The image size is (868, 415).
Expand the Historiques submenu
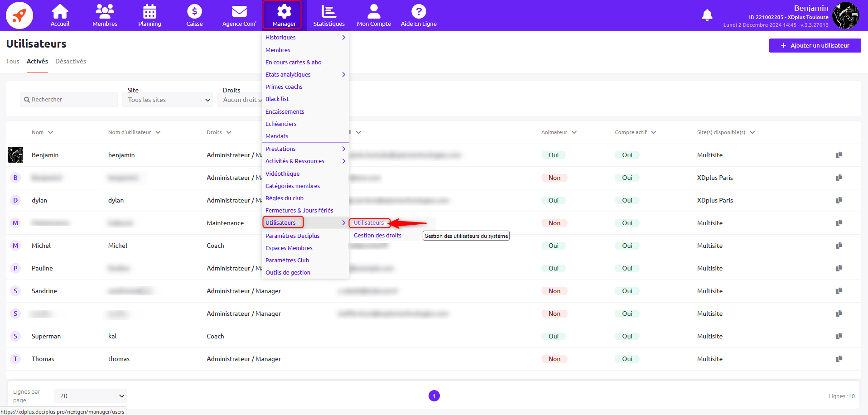click(305, 38)
